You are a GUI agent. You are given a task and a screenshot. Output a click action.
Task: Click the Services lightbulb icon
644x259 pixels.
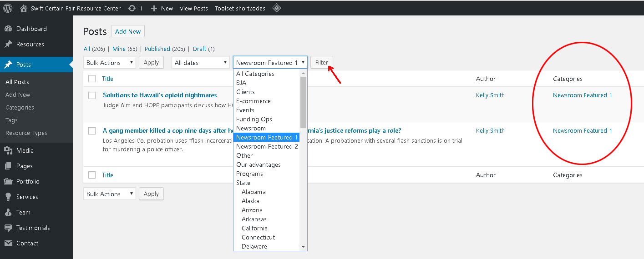point(8,197)
